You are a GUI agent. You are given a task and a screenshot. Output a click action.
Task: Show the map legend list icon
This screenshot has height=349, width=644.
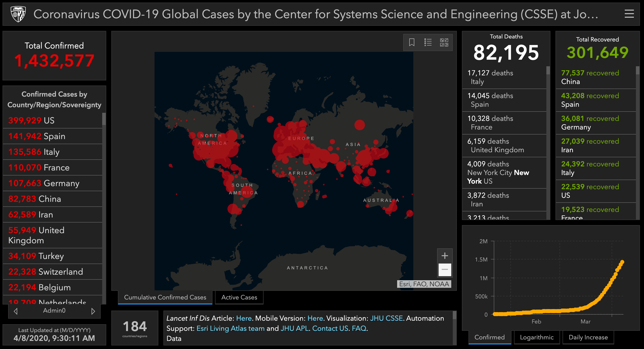(x=428, y=42)
